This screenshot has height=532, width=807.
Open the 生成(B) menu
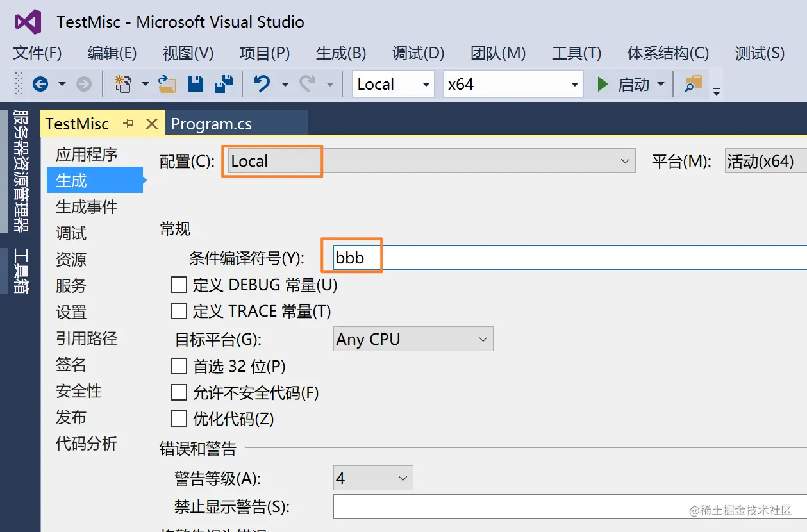pos(341,53)
